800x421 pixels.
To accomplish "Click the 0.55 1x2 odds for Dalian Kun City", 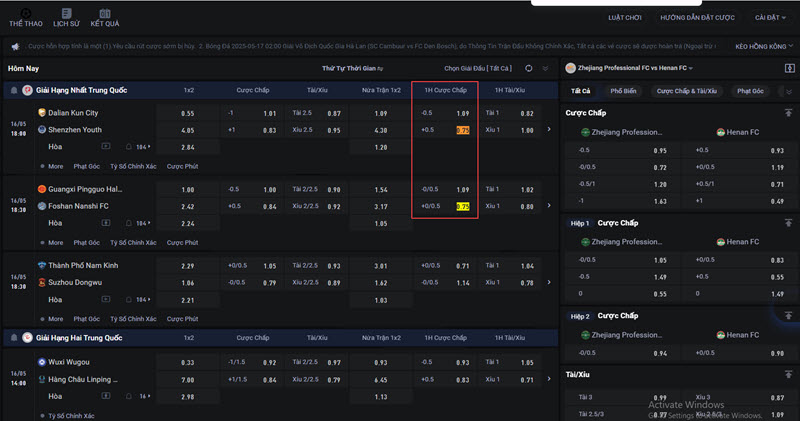I will click(188, 113).
